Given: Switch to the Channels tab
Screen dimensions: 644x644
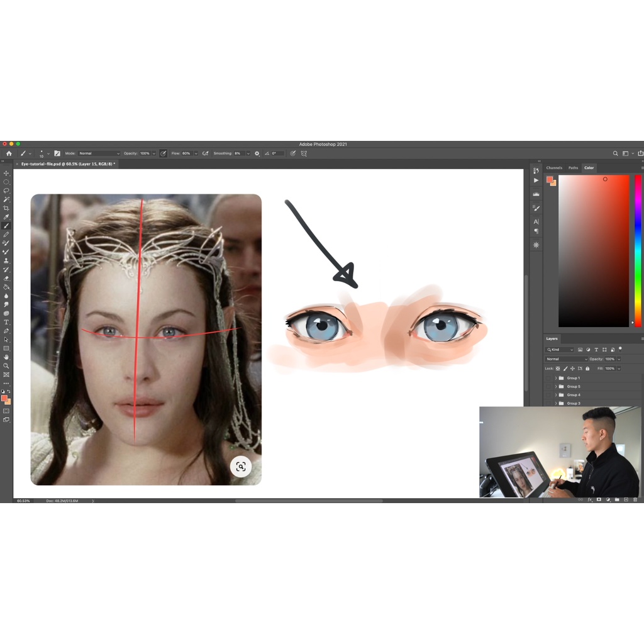Looking at the screenshot, I should coord(554,168).
